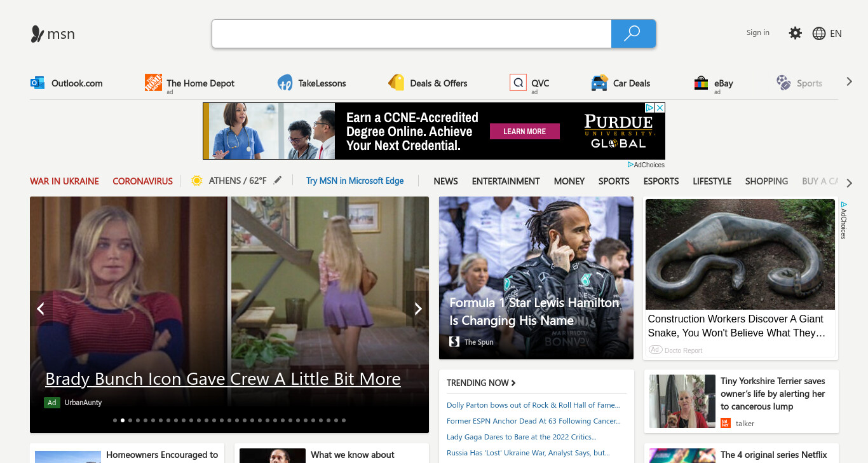Click the talker source logo icon
This screenshot has width=868, height=463.
click(x=726, y=423)
